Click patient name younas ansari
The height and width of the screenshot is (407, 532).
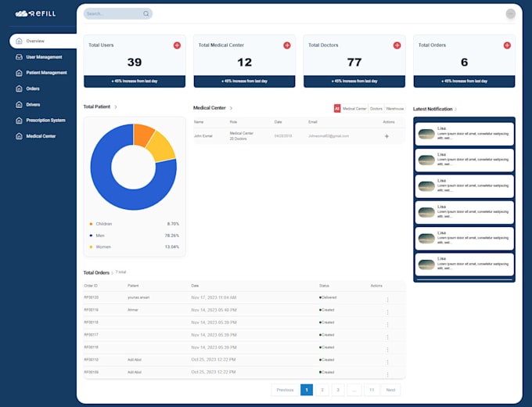(x=138, y=297)
